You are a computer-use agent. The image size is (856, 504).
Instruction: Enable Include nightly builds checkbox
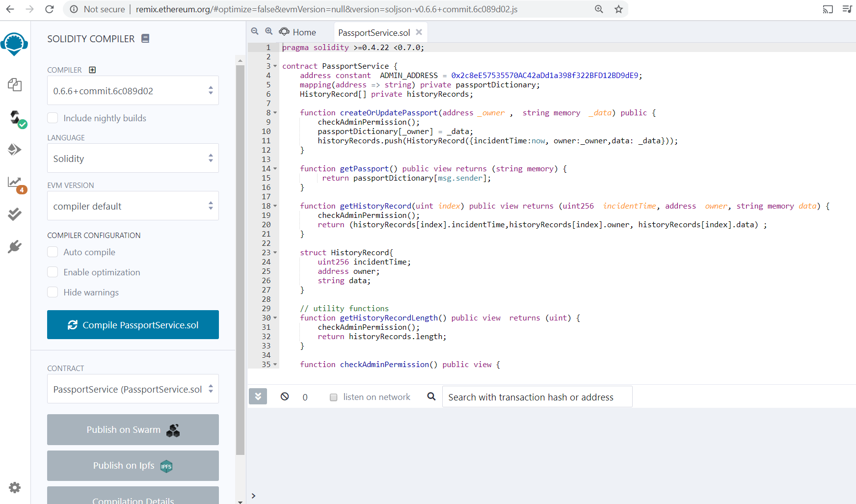click(x=53, y=118)
